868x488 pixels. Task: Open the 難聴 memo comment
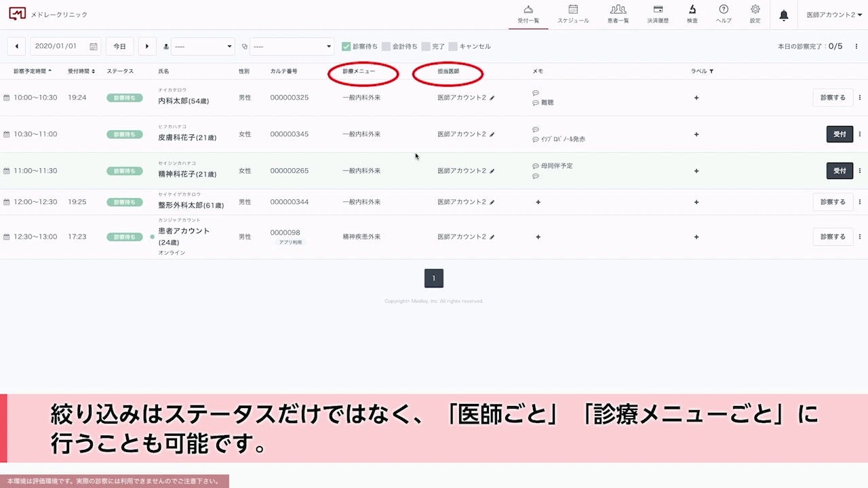(x=543, y=103)
